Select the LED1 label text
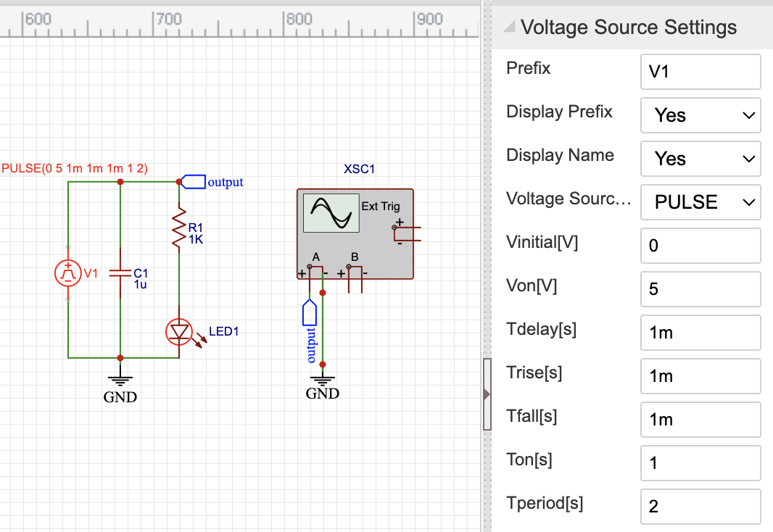This screenshot has height=532, width=773. 224,331
